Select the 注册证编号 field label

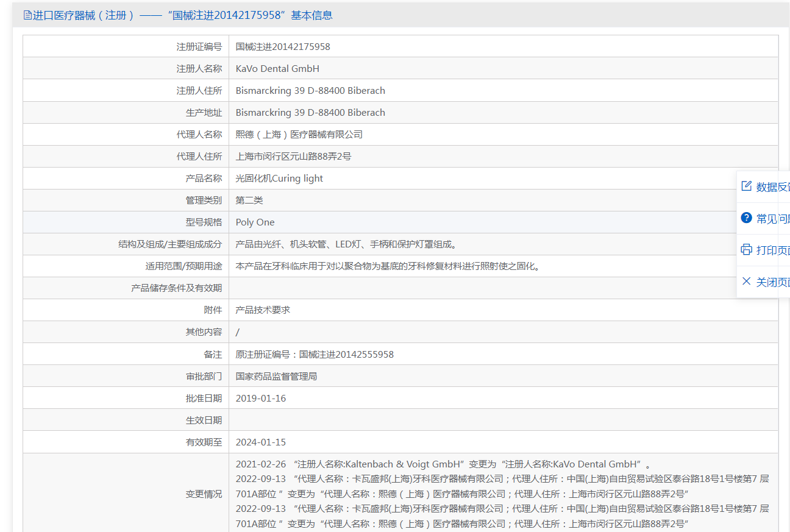[x=199, y=46]
